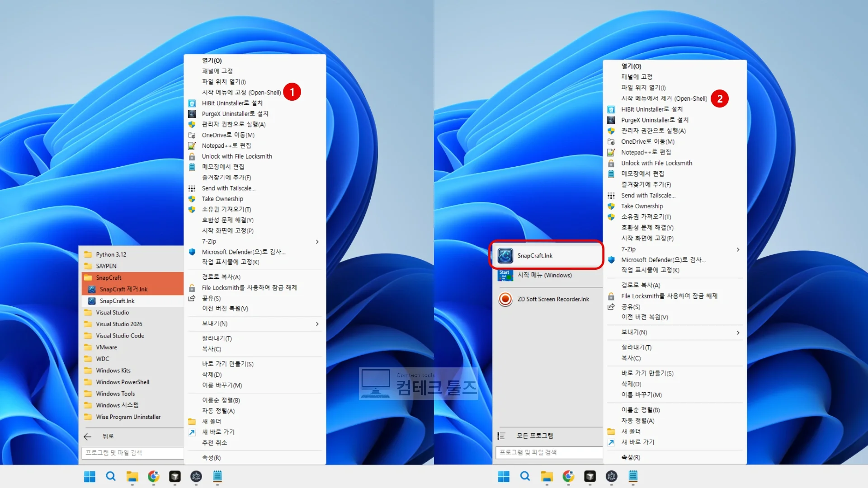The height and width of the screenshot is (488, 868).
Task: Click the Tailscale icon in right screenshot menu
Action: pyautogui.click(x=611, y=196)
